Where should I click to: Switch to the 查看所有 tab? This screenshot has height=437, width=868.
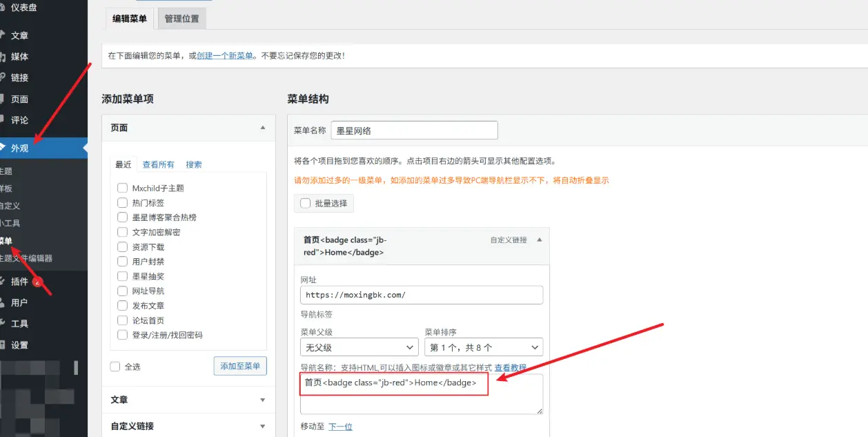click(158, 164)
